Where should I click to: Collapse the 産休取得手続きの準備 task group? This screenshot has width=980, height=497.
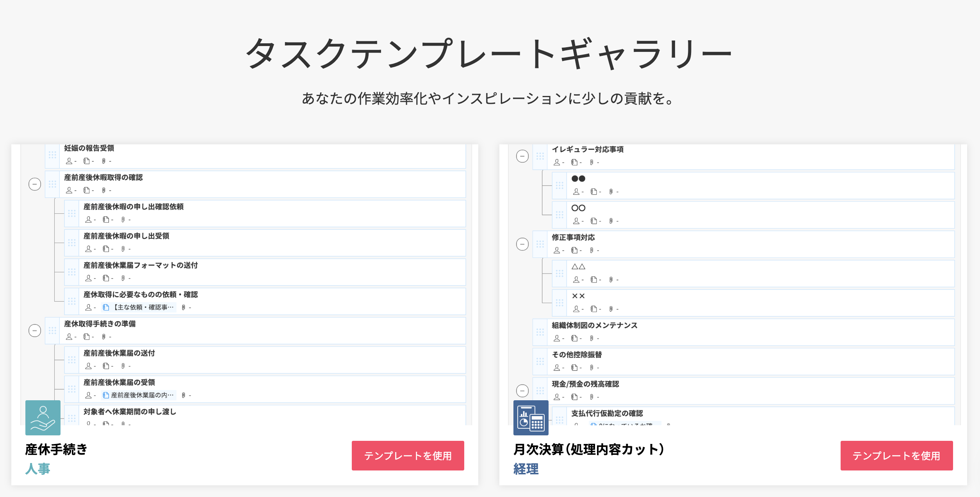pos(35,331)
